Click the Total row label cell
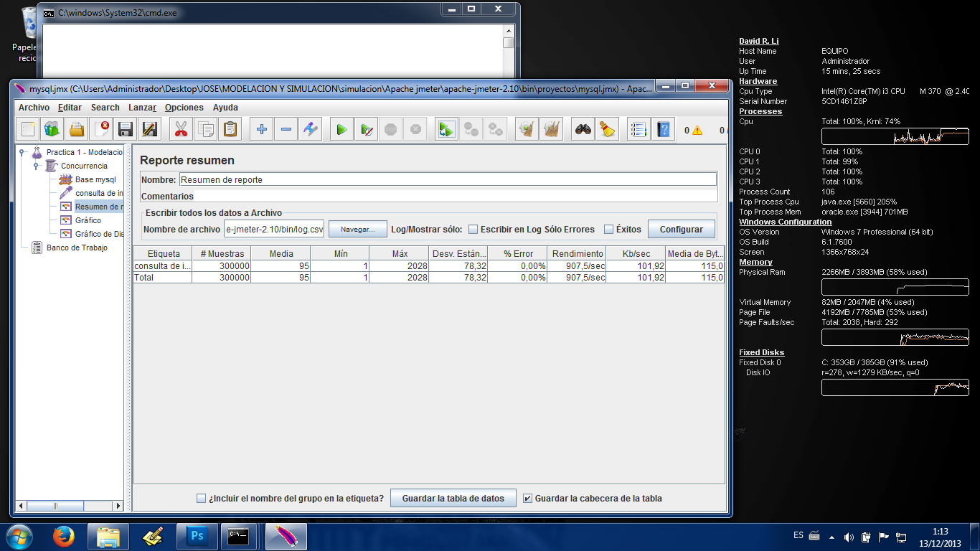 pyautogui.click(x=163, y=277)
